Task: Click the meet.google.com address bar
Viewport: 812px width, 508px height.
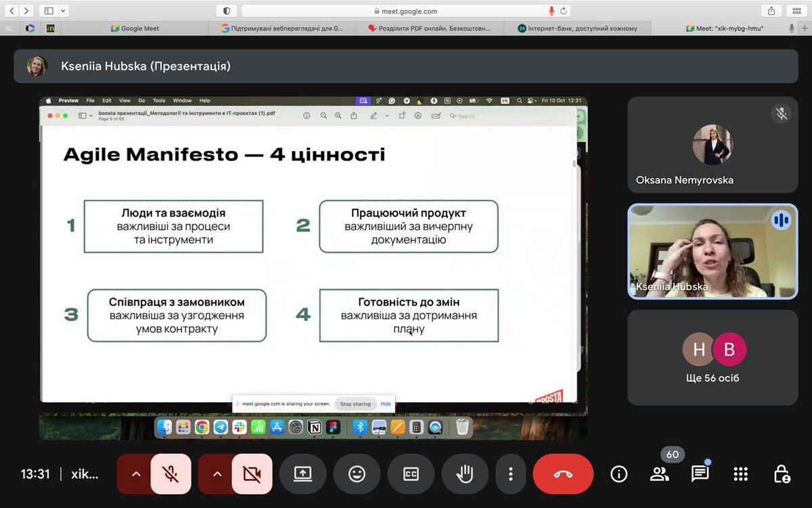Action: click(x=406, y=11)
